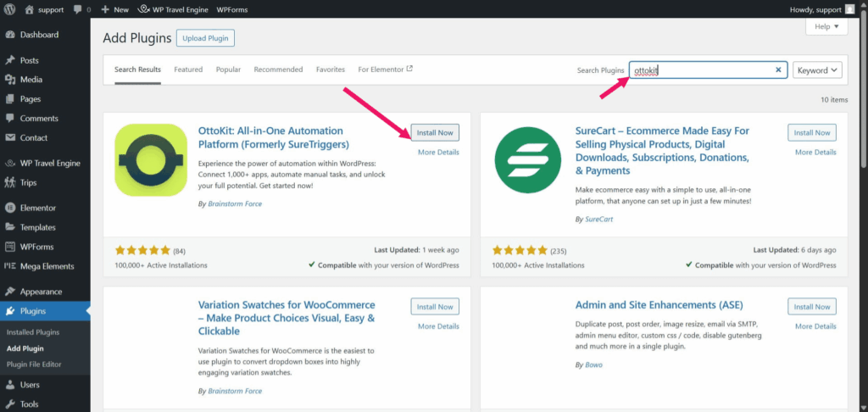Install Admin and Site Enhancements plugin

point(812,307)
